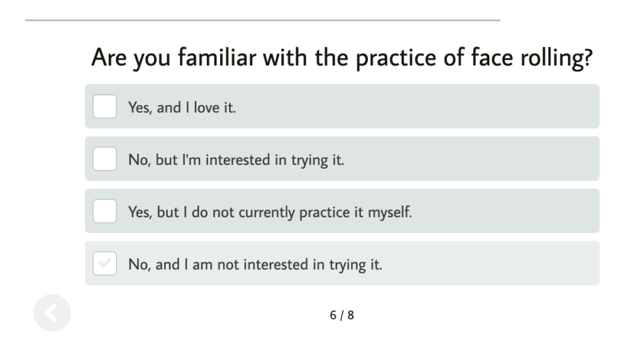
Task: Click the "6 / 8" page indicator
Action: click(x=341, y=315)
